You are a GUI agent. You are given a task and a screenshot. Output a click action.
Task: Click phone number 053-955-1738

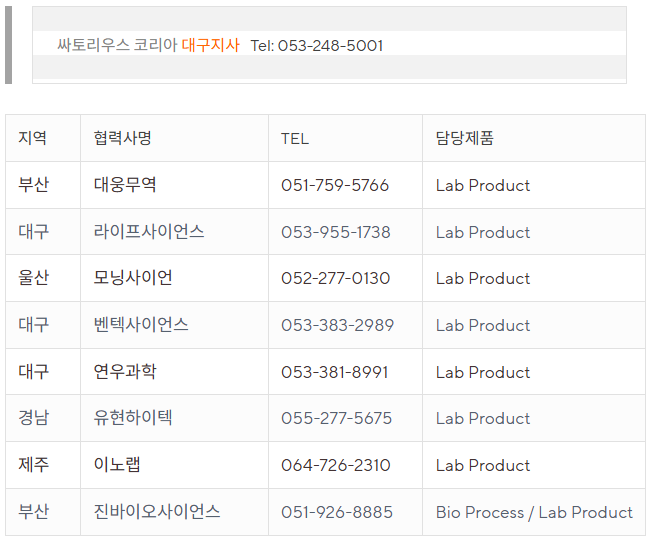336,232
